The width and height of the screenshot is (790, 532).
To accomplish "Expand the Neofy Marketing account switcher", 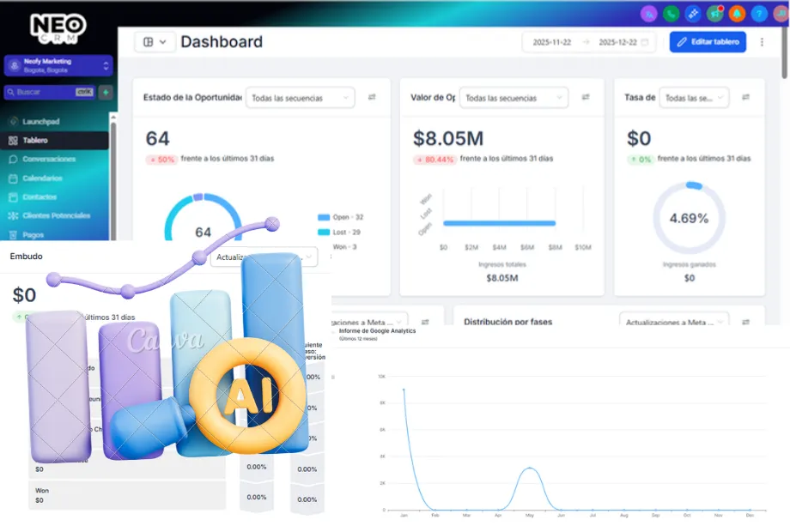I will [58, 65].
